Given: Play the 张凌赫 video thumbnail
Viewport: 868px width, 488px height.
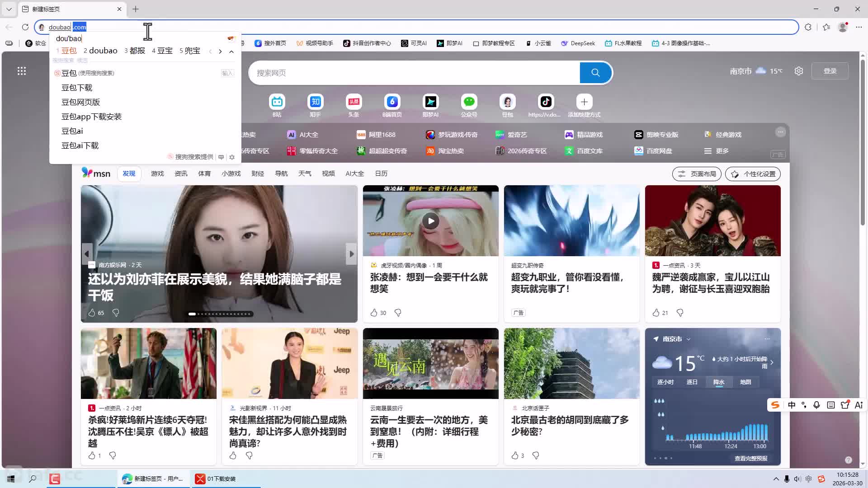Looking at the screenshot, I should coord(431,221).
